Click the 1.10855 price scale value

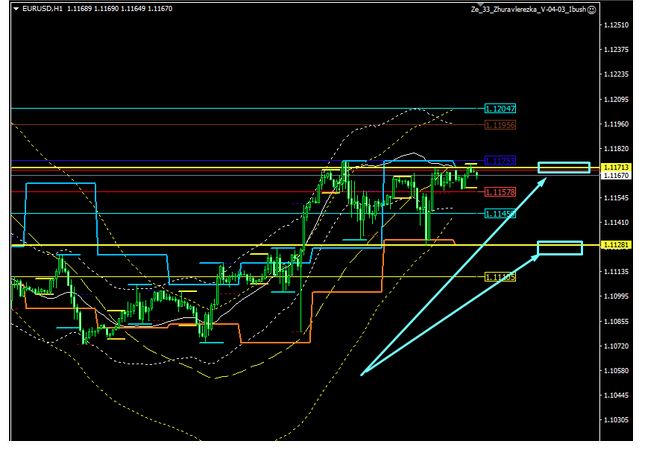(616, 321)
